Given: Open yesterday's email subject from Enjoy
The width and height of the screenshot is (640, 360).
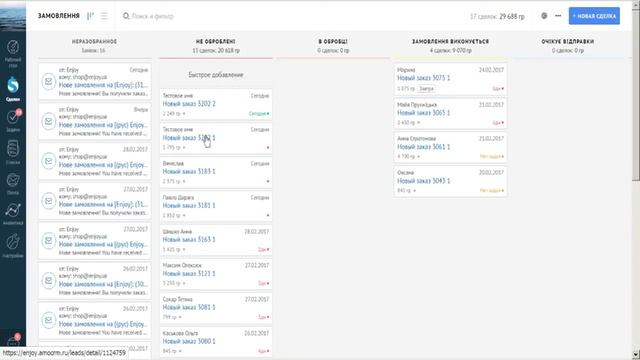Looking at the screenshot, I should coord(103,125).
